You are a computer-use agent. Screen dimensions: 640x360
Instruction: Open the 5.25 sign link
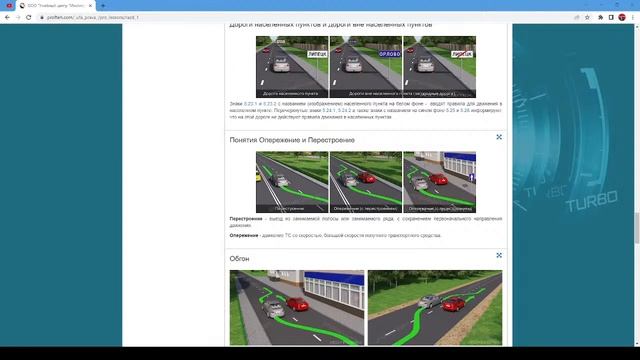click(450, 111)
